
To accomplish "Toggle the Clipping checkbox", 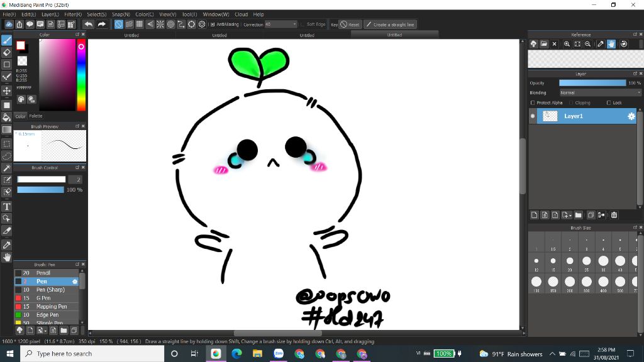I will (571, 102).
